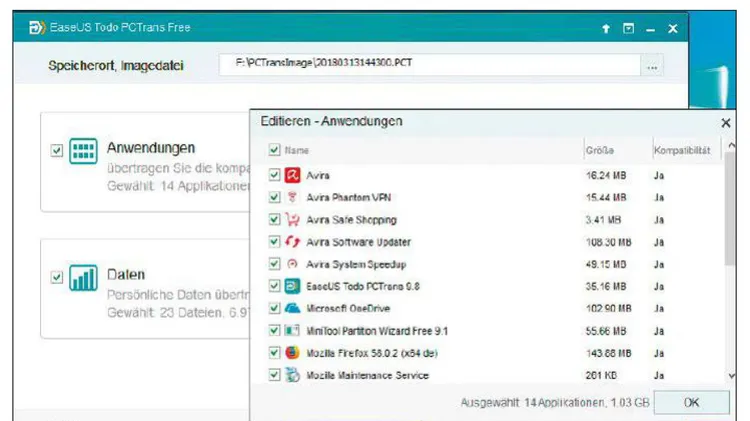
Task: Click the Editieren - Anwendungen dialog title
Action: pyautogui.click(x=331, y=121)
